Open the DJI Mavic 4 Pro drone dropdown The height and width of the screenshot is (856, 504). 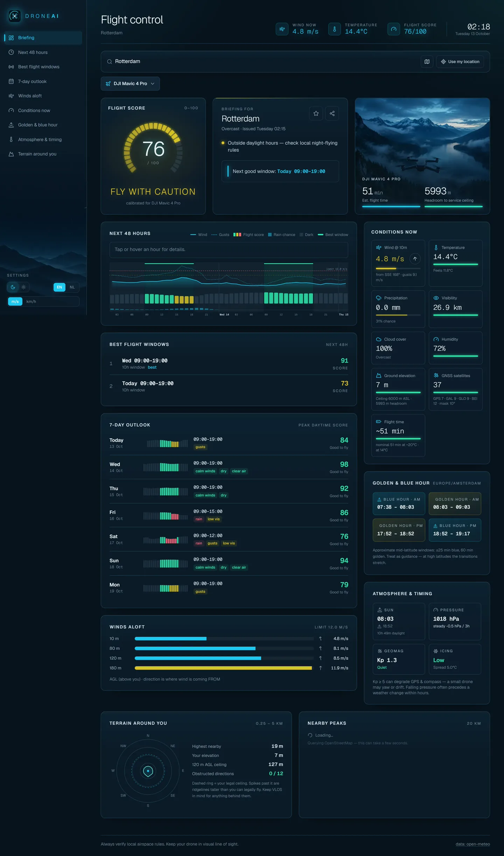pyautogui.click(x=130, y=84)
